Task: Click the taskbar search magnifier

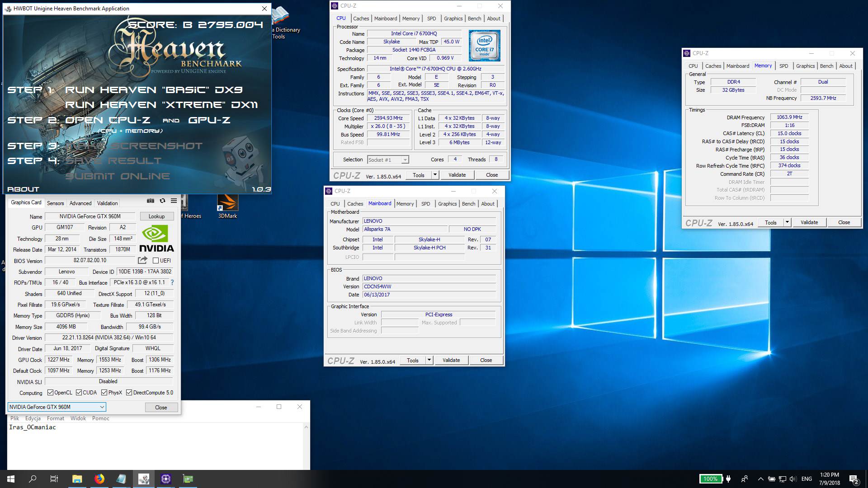Action: pos(33,479)
